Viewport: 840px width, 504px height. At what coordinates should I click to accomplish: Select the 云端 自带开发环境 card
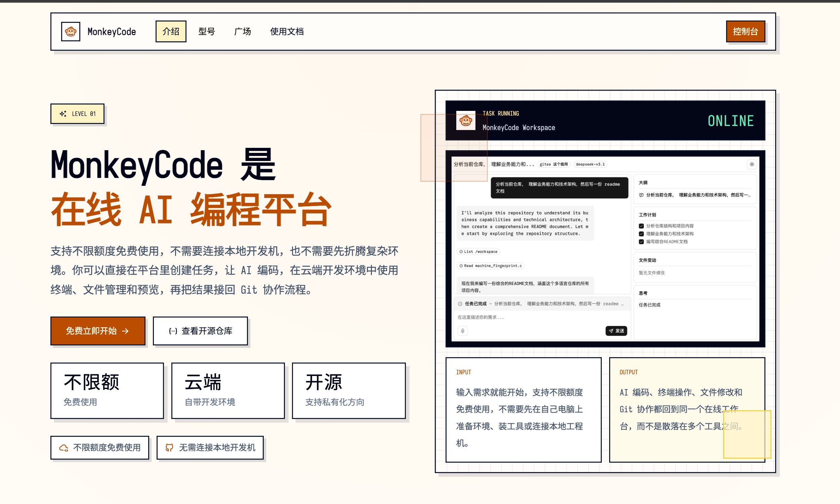click(x=228, y=390)
